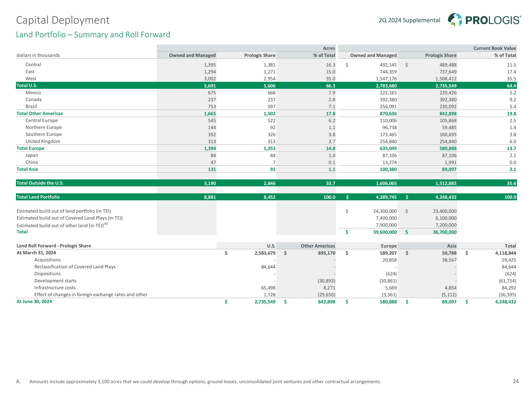This screenshot has width=532, height=399.
Task: Click At June 30, 2024 row label
Action: tap(34, 302)
